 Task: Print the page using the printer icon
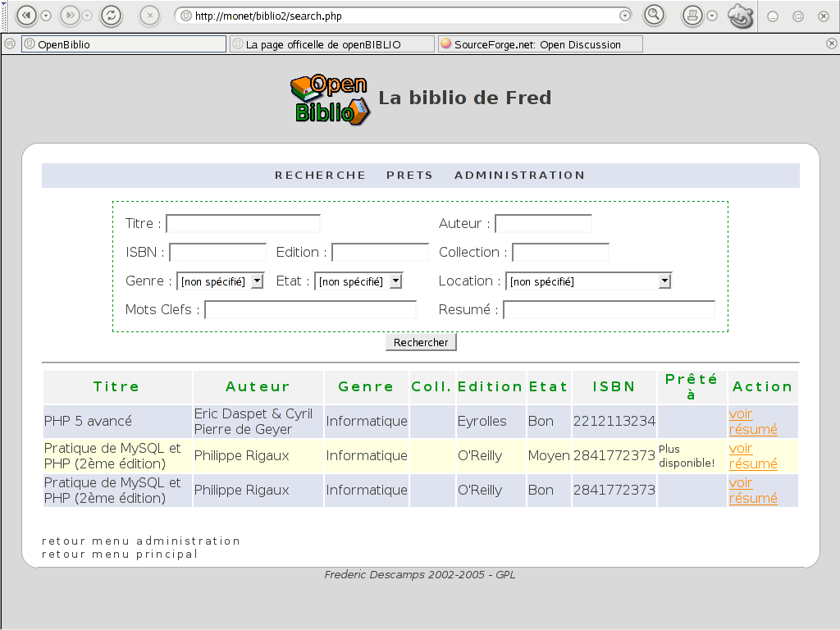(x=693, y=15)
